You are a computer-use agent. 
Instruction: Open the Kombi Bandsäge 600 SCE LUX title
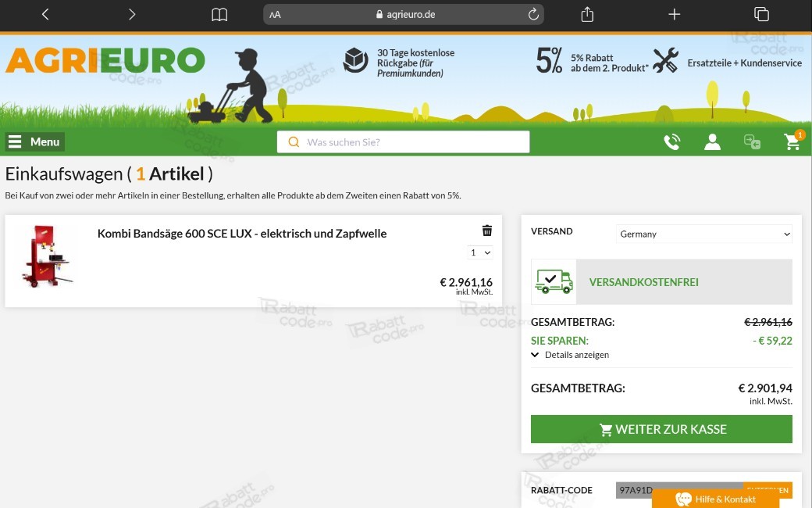pos(242,234)
